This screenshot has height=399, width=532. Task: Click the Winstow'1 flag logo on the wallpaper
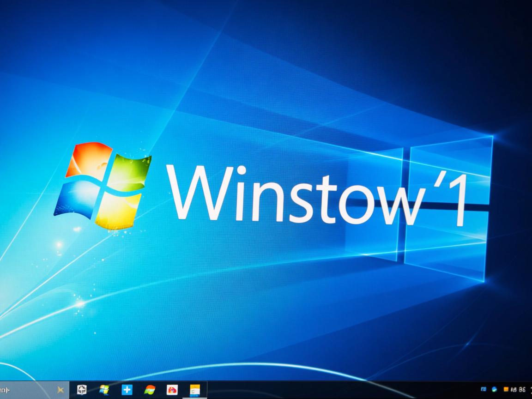pyautogui.click(x=103, y=184)
